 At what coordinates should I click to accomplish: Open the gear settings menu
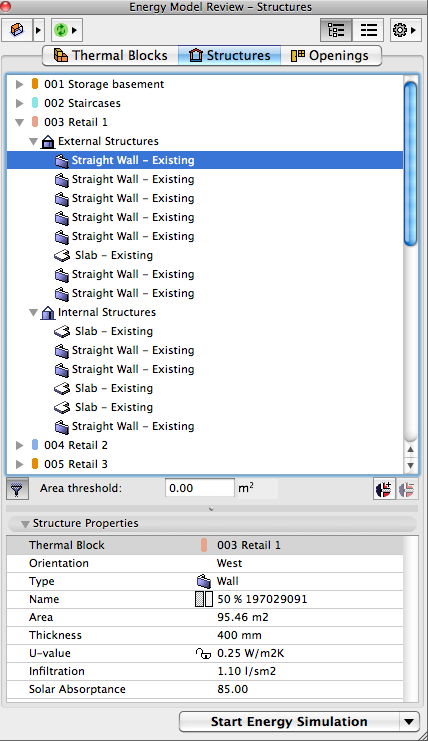coord(405,30)
